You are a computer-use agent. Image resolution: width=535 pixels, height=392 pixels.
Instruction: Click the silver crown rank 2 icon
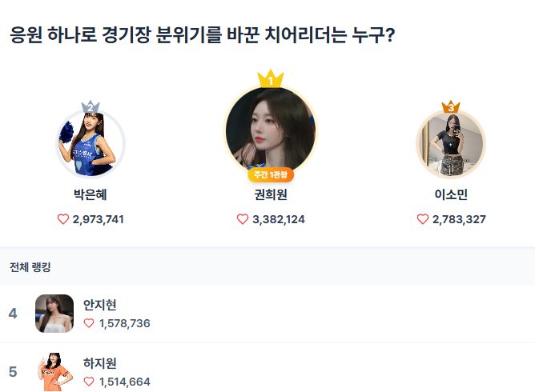point(91,107)
